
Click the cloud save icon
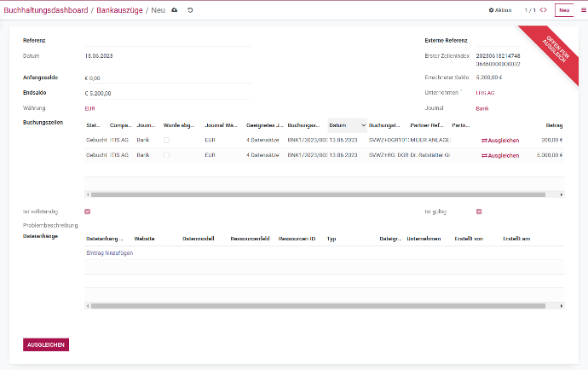(x=175, y=10)
